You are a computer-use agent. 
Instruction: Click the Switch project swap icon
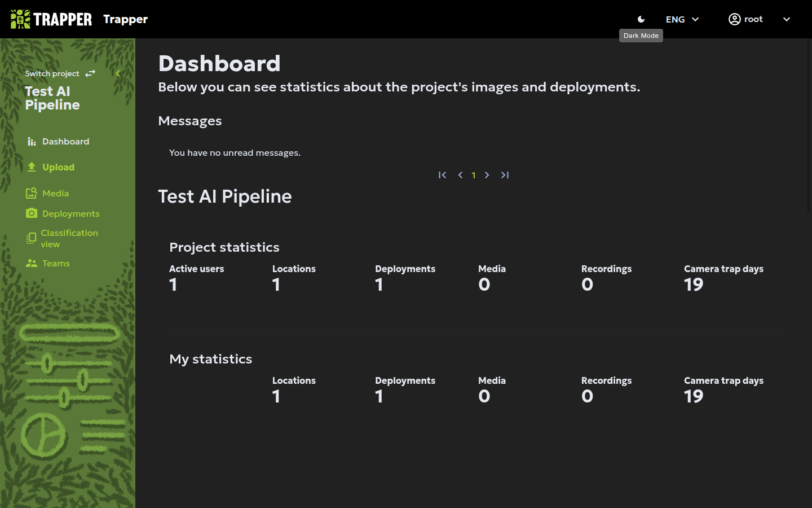pos(90,73)
